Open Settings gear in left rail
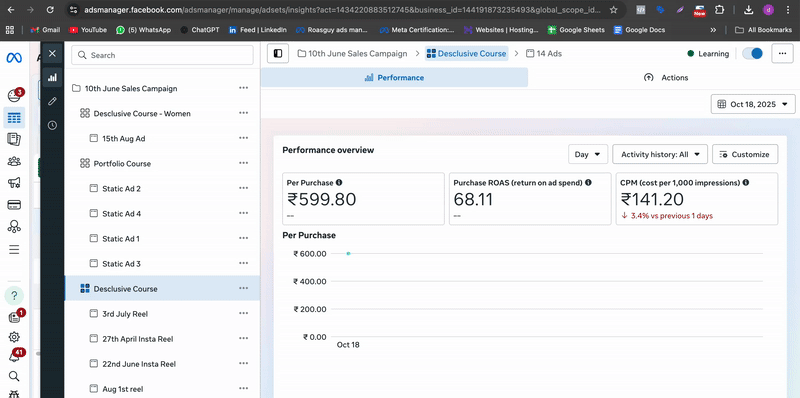The image size is (800, 398). point(14,337)
